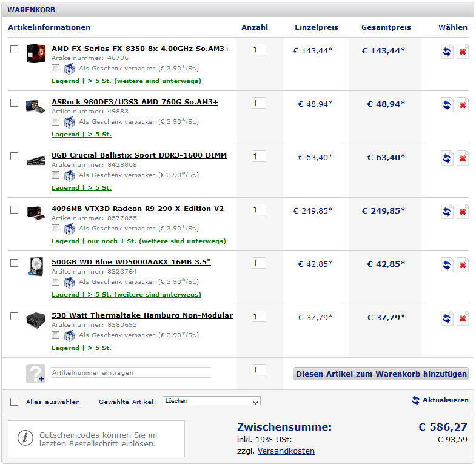This screenshot has height=464, width=476.
Task: Open the ASRock 980DE3/U3S3 product link
Action: pos(135,102)
